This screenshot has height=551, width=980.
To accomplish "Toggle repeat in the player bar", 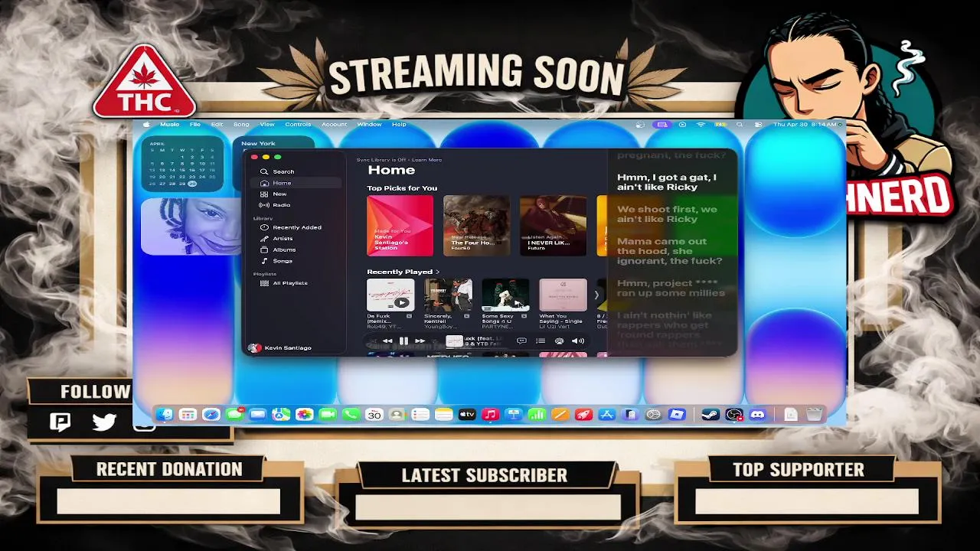I will (434, 341).
